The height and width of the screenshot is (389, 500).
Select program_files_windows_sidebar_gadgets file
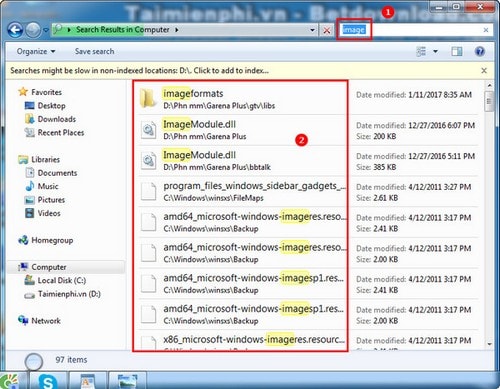242,191
